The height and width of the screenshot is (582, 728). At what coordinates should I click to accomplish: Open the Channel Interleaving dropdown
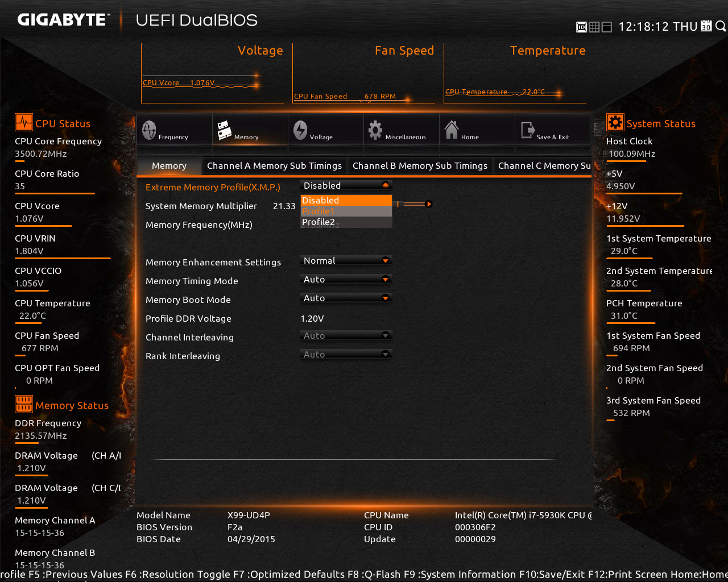[x=346, y=335]
